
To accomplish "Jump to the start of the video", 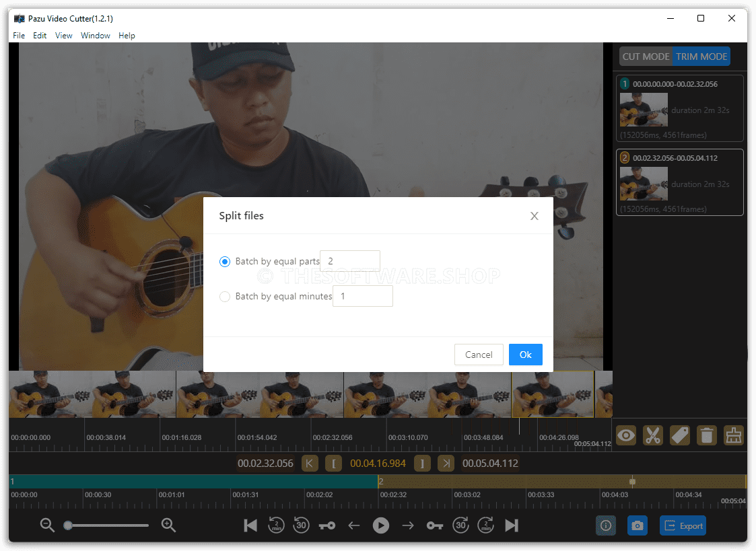I will coord(250,525).
